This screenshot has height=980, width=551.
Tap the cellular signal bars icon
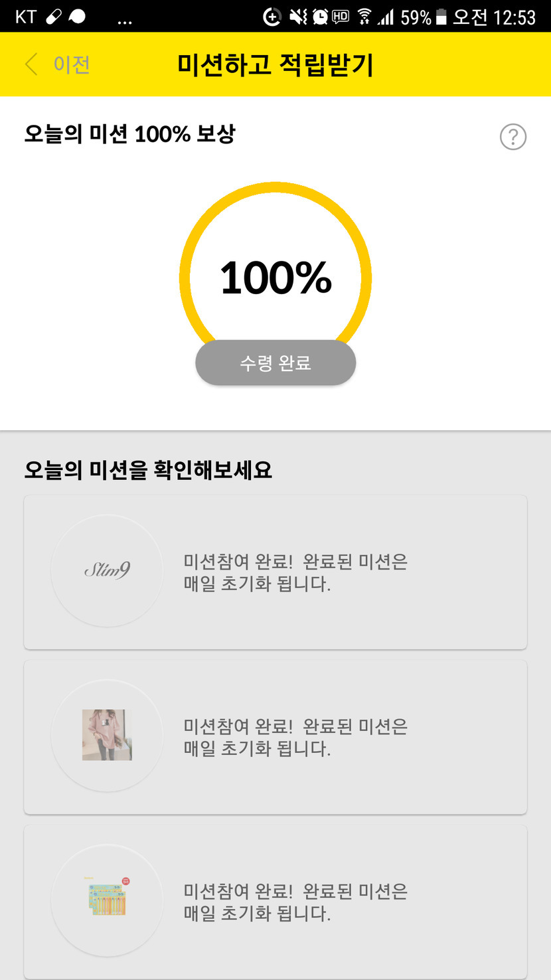386,17
